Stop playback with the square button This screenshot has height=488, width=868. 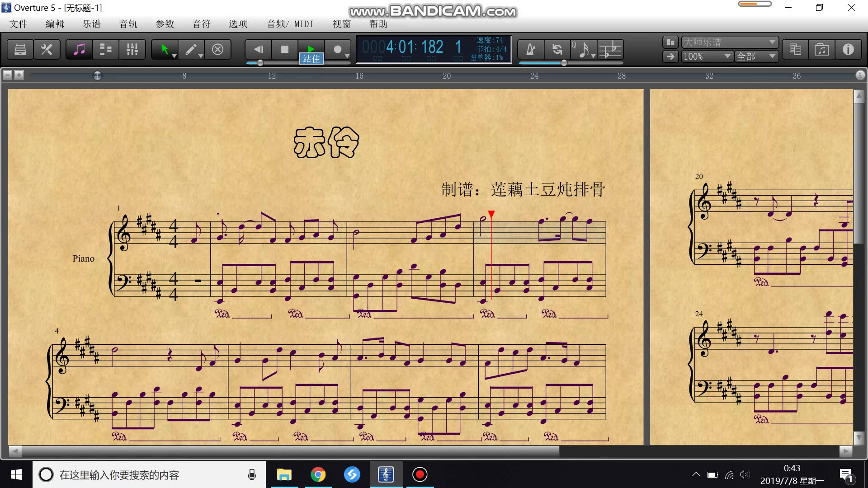tap(284, 49)
